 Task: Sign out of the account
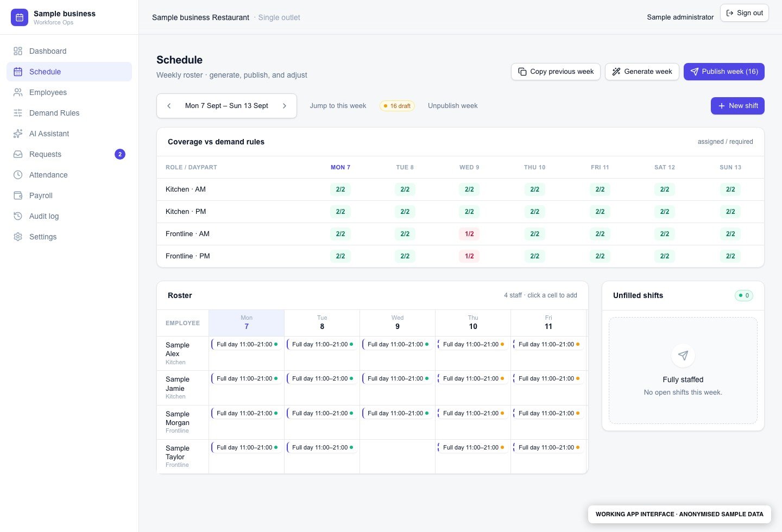(745, 13)
